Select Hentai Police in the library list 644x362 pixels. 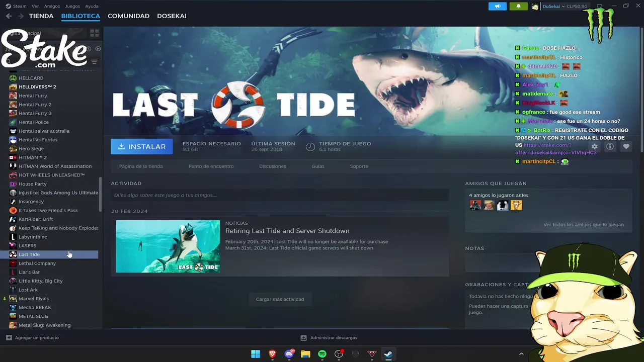coord(34,122)
